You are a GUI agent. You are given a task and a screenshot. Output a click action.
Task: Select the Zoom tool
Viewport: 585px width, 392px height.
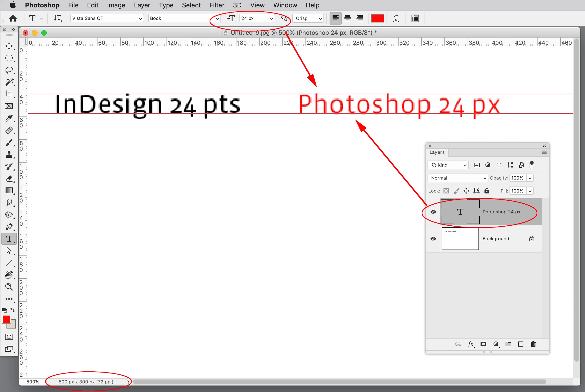tap(9, 287)
